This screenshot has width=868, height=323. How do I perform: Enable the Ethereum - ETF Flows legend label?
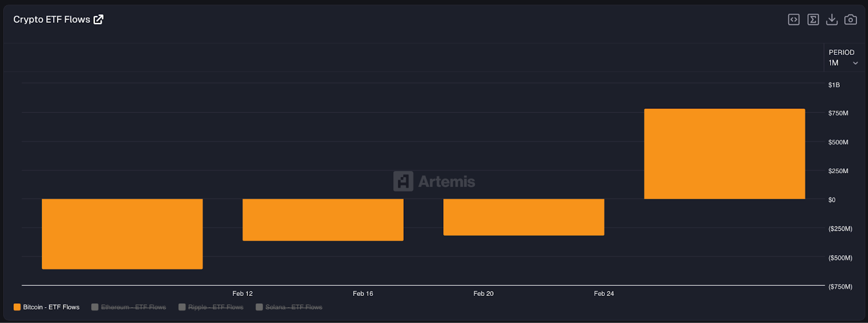click(133, 307)
